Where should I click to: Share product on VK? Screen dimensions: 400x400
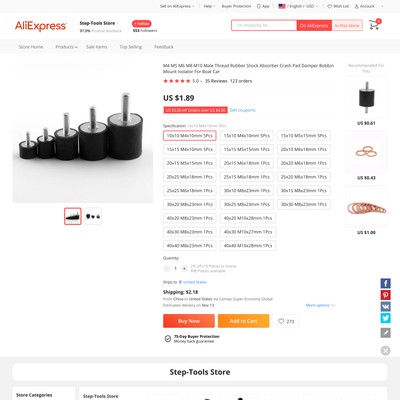(x=385, y=306)
